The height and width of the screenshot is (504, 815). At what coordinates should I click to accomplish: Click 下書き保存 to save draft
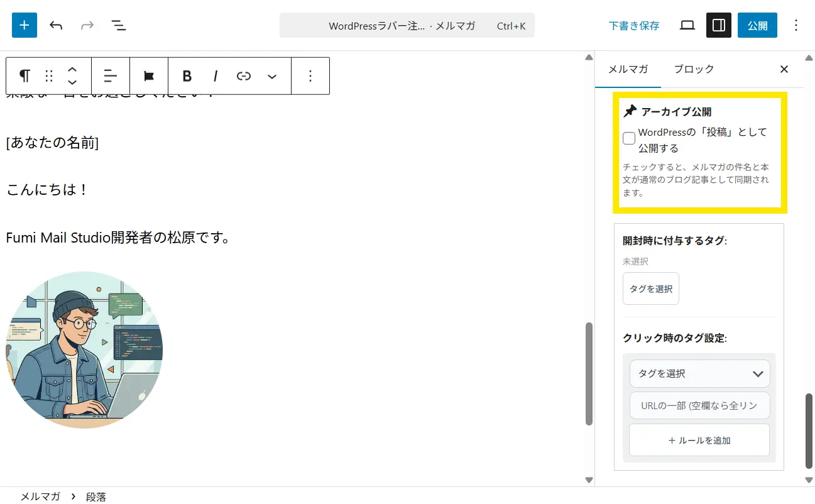634,26
